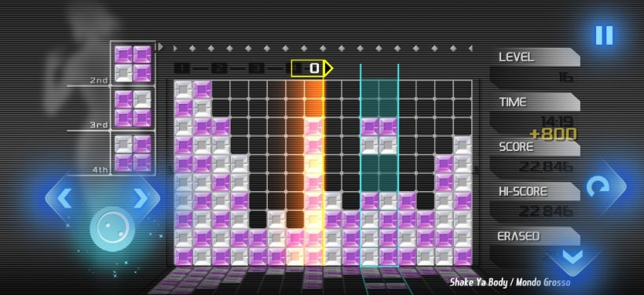Click the +800 bonus score text

point(553,135)
